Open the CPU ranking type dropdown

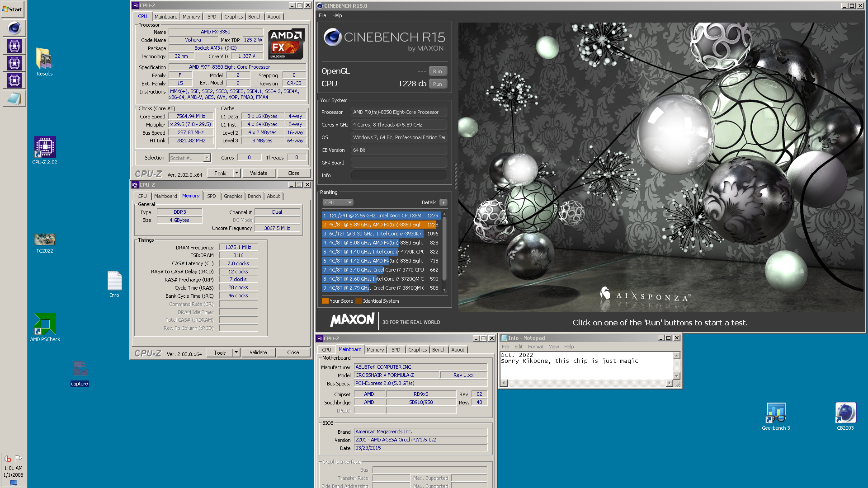tap(338, 202)
